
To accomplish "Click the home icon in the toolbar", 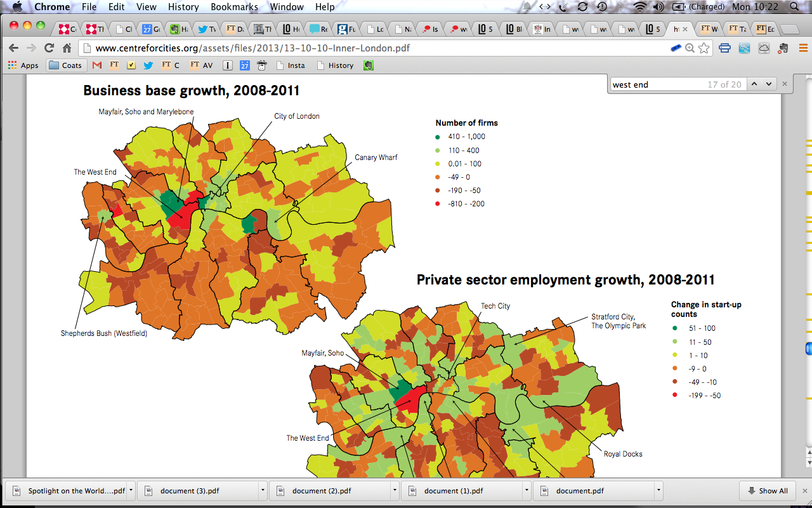I will 67,48.
